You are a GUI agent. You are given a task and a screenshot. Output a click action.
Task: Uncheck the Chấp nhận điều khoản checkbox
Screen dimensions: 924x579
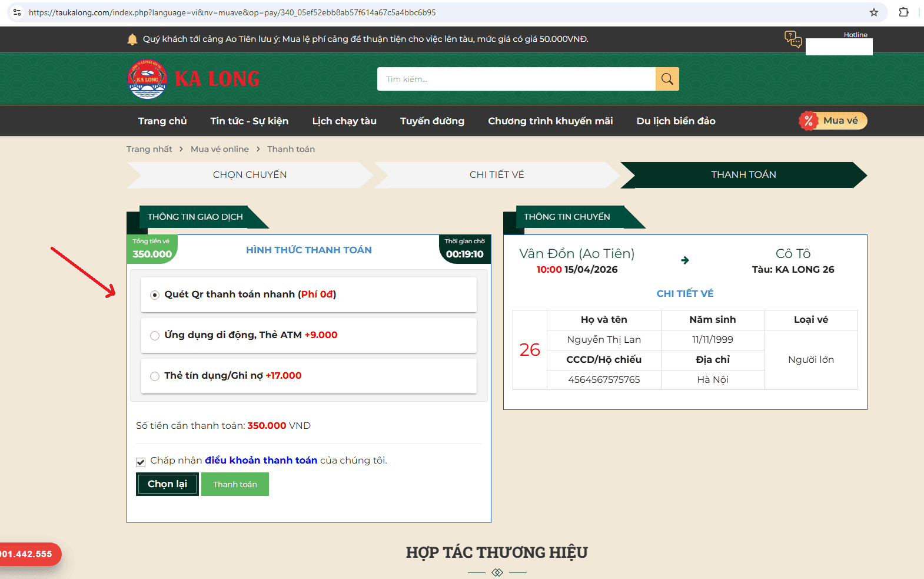coord(141,462)
